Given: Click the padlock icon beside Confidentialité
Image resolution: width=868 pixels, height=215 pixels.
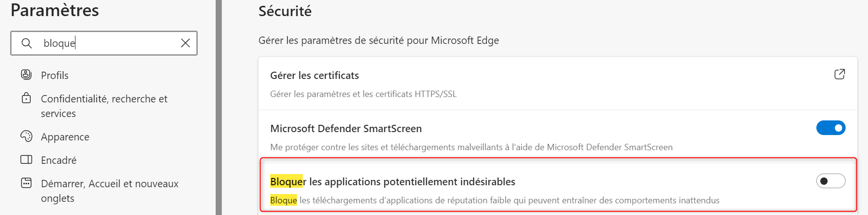Looking at the screenshot, I should 26,98.
